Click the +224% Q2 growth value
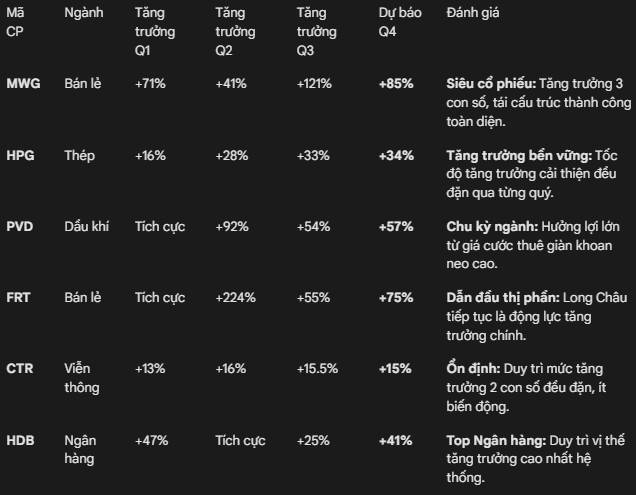Viewport: 636px width, 495px height. [x=236, y=297]
